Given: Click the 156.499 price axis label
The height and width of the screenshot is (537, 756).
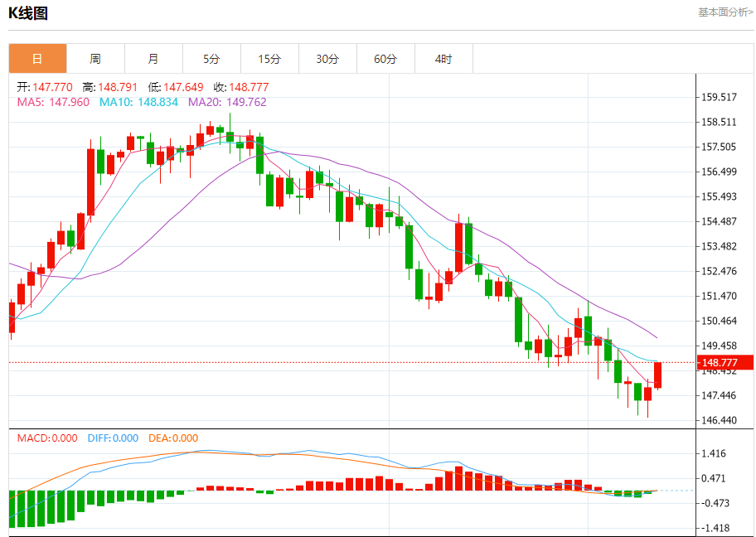Looking at the screenshot, I should click(719, 172).
